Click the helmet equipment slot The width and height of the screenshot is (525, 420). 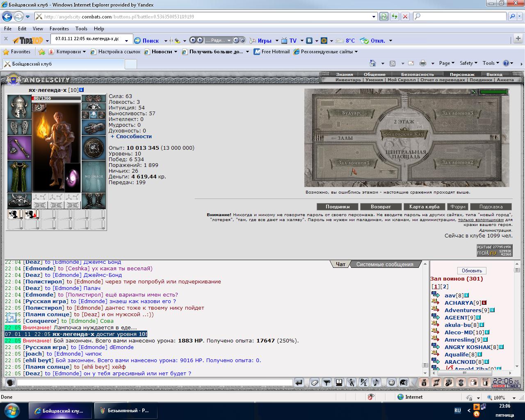coord(19,107)
